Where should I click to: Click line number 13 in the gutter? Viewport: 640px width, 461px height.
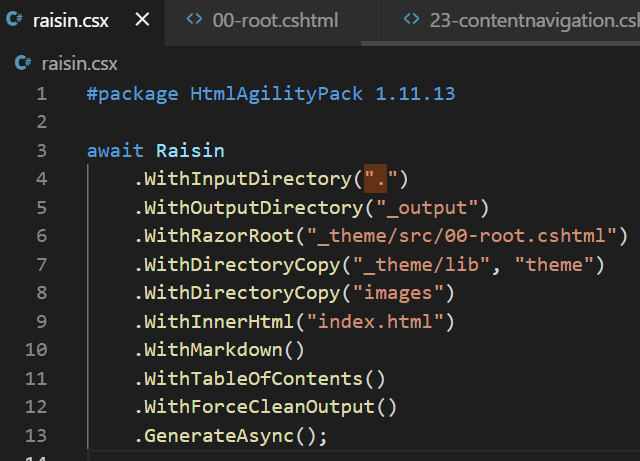coord(37,437)
